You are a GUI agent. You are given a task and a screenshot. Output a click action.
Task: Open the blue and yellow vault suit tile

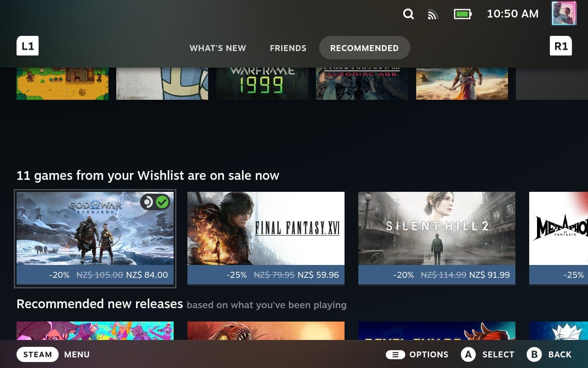coord(162,83)
